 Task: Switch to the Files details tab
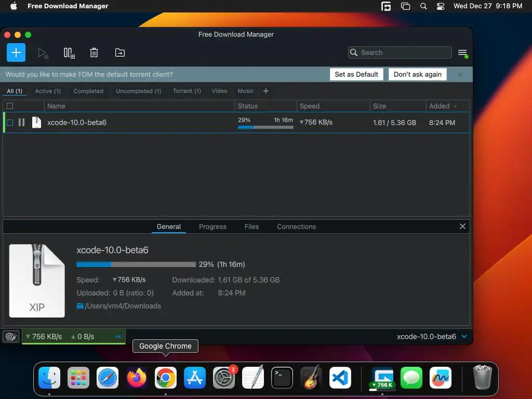pos(252,227)
